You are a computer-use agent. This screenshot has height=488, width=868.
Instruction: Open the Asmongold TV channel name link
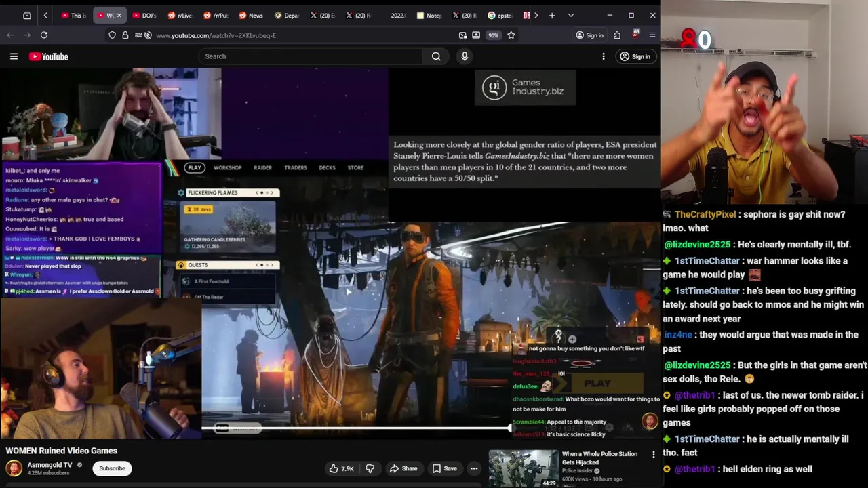(x=50, y=465)
